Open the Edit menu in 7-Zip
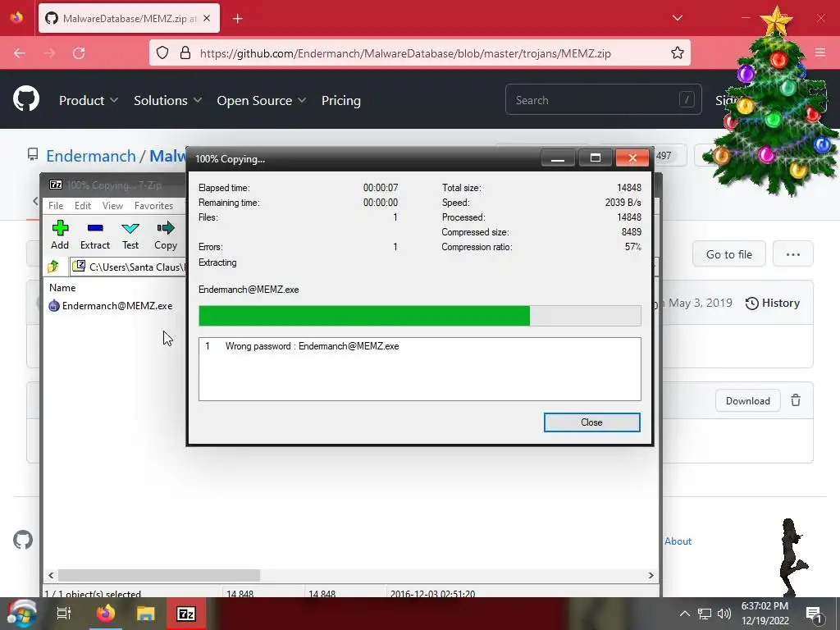Image resolution: width=840 pixels, height=630 pixels. 83,206
